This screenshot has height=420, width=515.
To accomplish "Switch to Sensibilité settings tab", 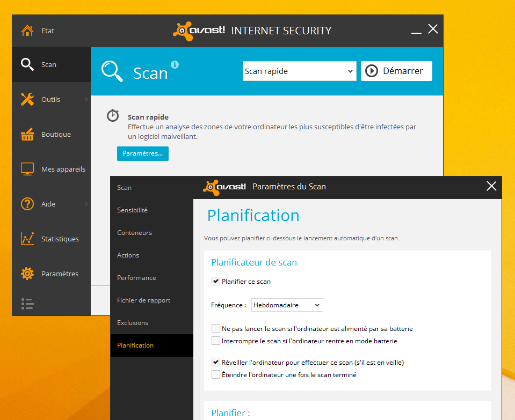I will (152, 210).
